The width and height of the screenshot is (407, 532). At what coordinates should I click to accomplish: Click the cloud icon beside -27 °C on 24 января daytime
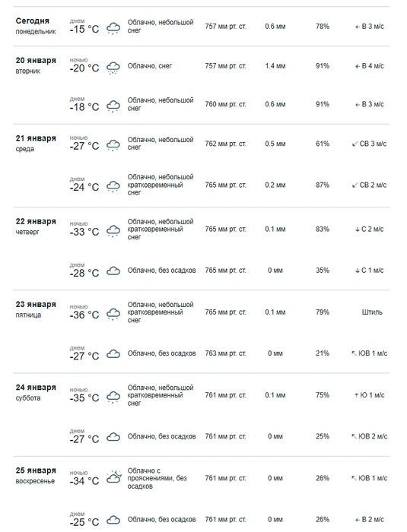click(x=113, y=437)
